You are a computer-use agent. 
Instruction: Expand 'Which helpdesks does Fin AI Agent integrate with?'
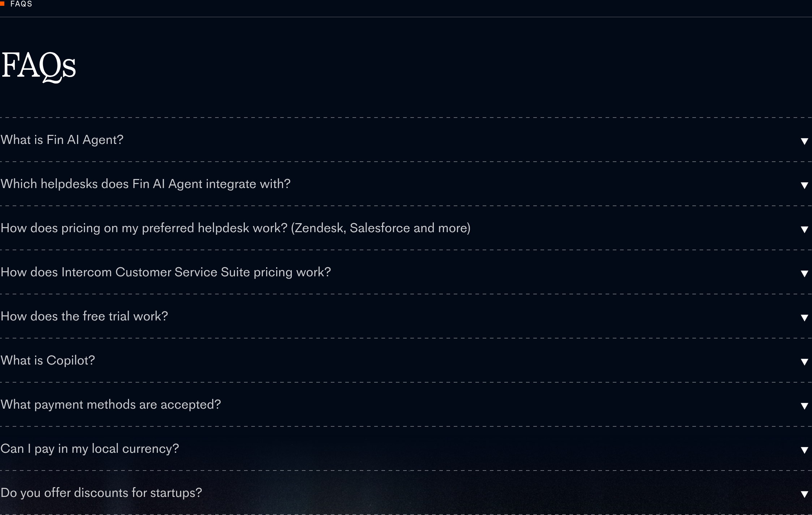pos(146,184)
